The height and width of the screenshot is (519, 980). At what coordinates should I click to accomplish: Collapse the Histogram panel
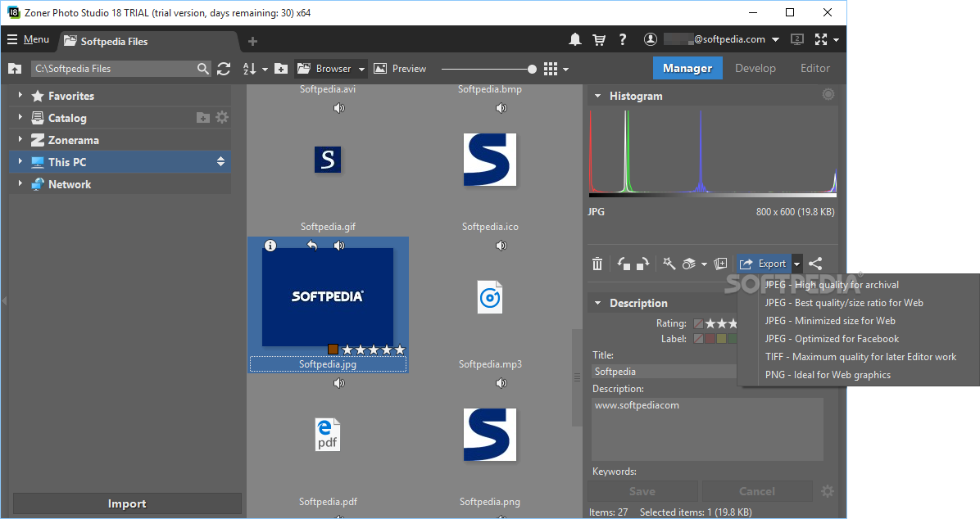[597, 96]
